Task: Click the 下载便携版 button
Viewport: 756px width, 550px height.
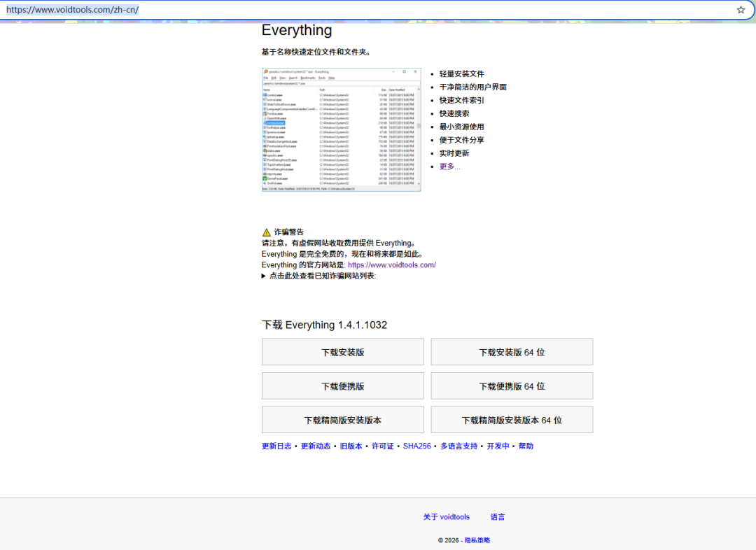Action: click(x=343, y=386)
